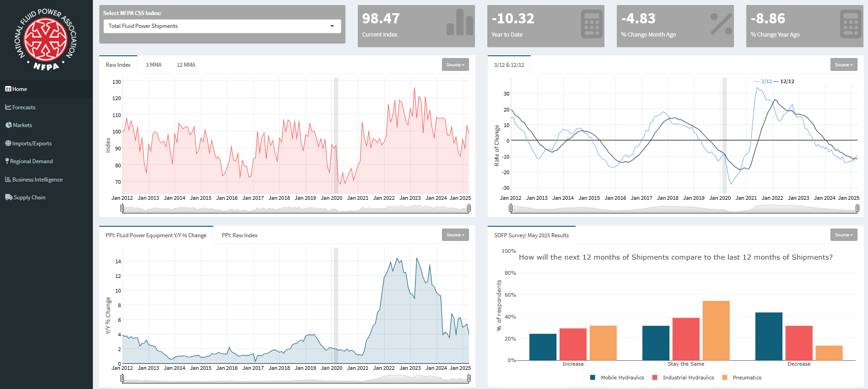The width and height of the screenshot is (868, 389).
Task: Open Source button on 3/12 & 12/12 chart
Action: tap(843, 65)
